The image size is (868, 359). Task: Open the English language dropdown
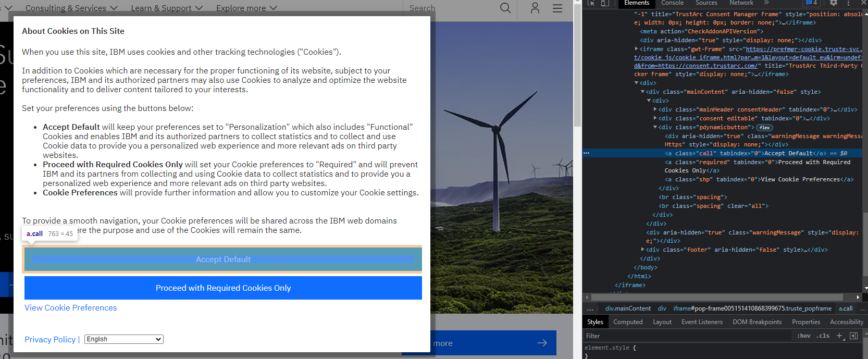[x=124, y=339]
